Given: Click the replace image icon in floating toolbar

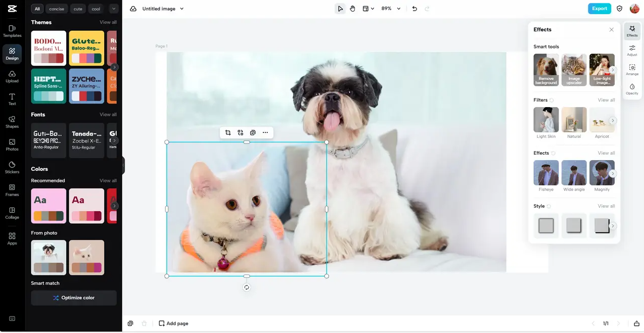Looking at the screenshot, I should pos(240,132).
